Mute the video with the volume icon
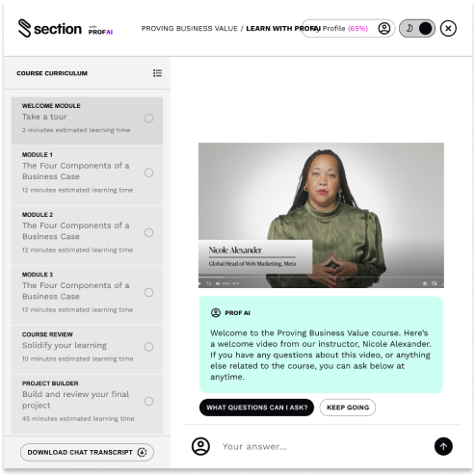This screenshot has width=476, height=476. [218, 283]
